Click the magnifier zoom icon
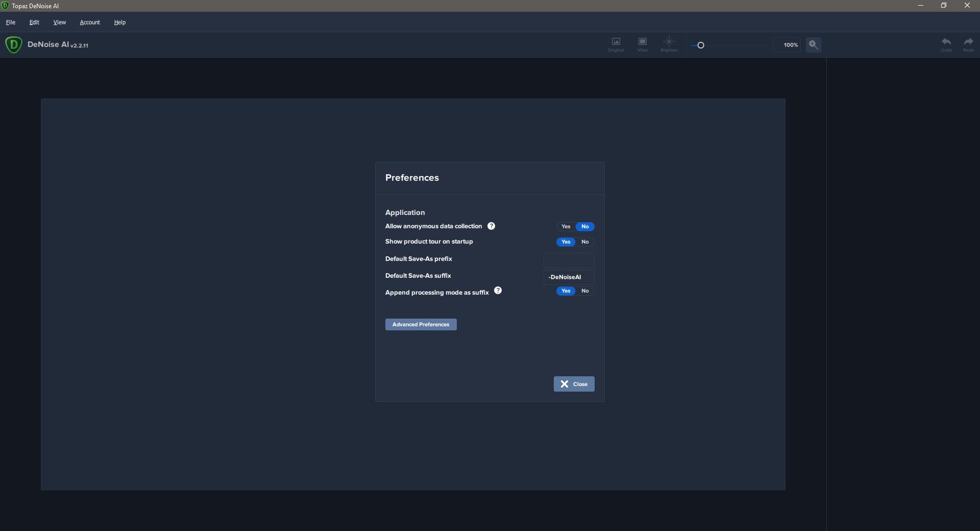 coord(813,45)
